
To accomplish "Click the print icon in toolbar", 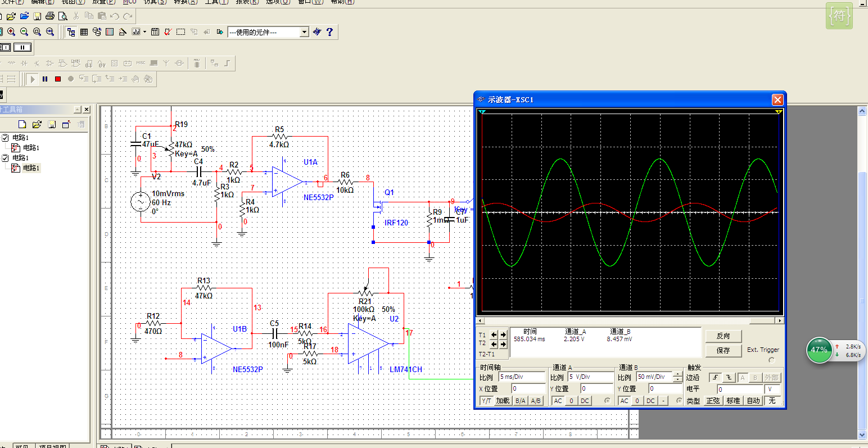I will 50,16.
